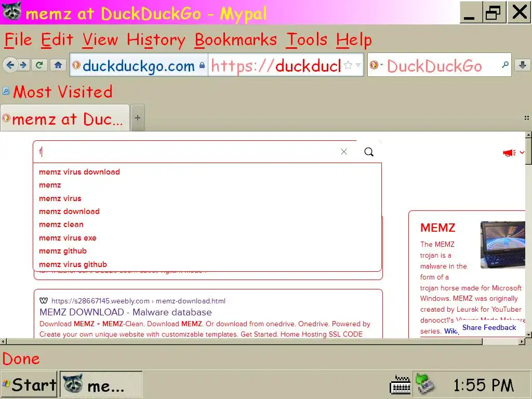The width and height of the screenshot is (532, 399).
Task: Select the 'memz at Duc...' tab
Action: pyautogui.click(x=65, y=118)
